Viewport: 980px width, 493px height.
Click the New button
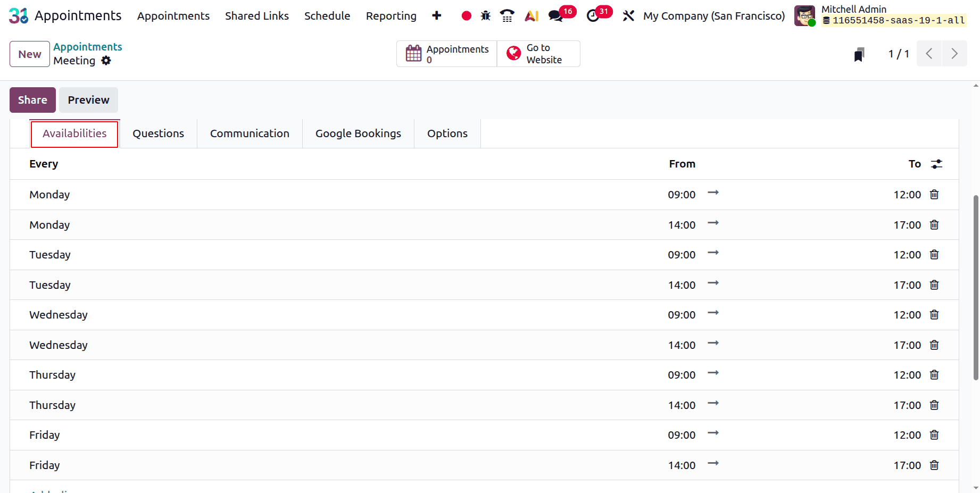click(30, 54)
